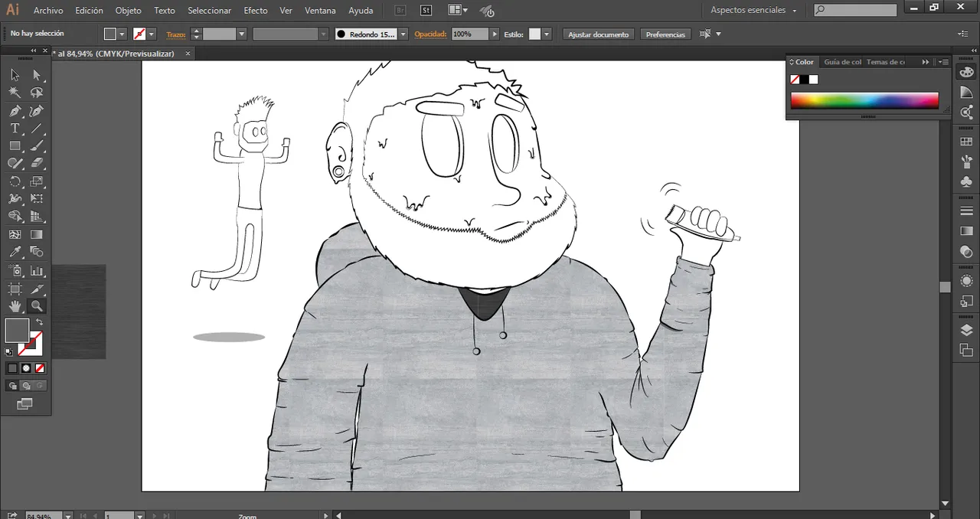Grab the Hand tool

click(x=15, y=305)
